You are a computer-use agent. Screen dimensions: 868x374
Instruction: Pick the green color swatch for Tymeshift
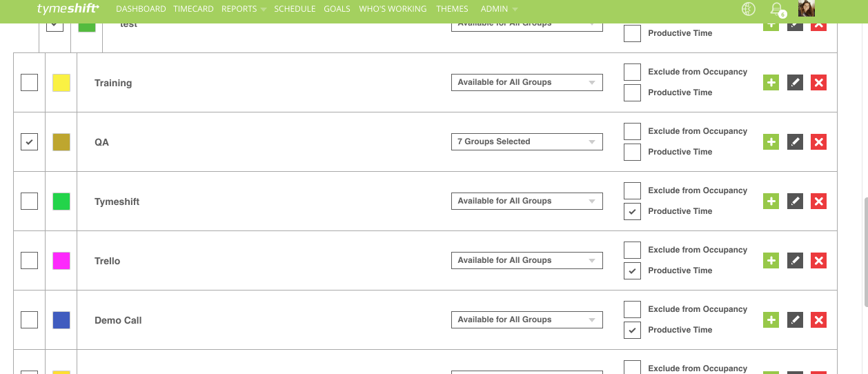point(61,201)
